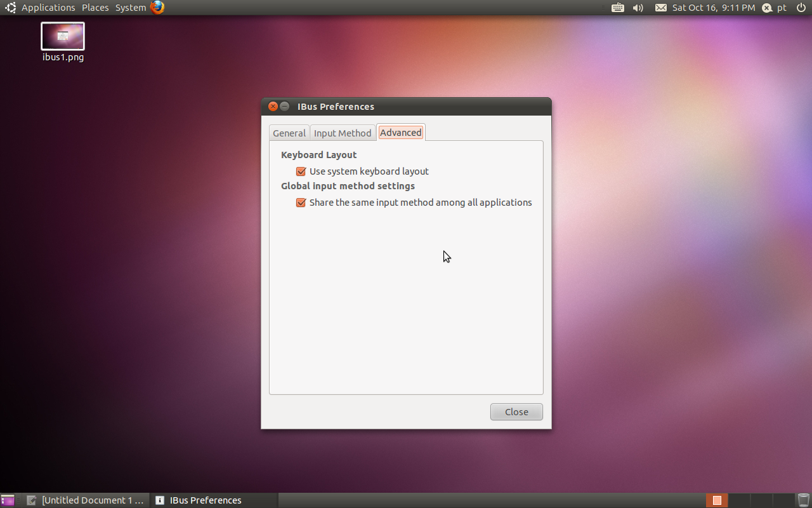Open the Ubuntu logo menu icon
The image size is (812, 508).
[x=11, y=8]
